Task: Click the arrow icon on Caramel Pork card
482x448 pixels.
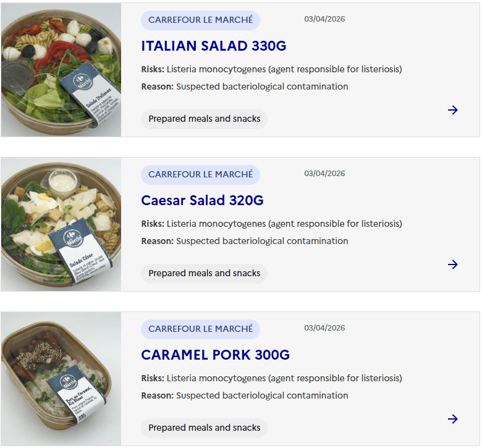Action: point(453,419)
